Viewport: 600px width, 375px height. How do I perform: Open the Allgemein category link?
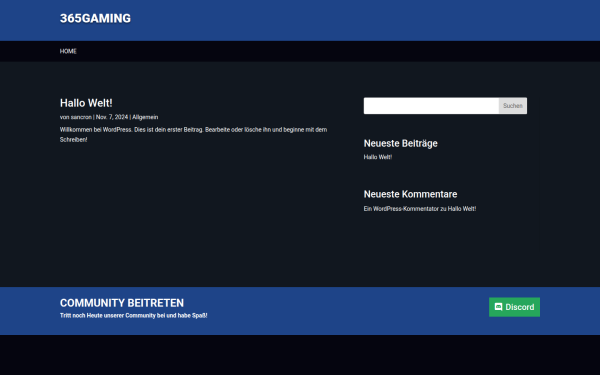145,117
